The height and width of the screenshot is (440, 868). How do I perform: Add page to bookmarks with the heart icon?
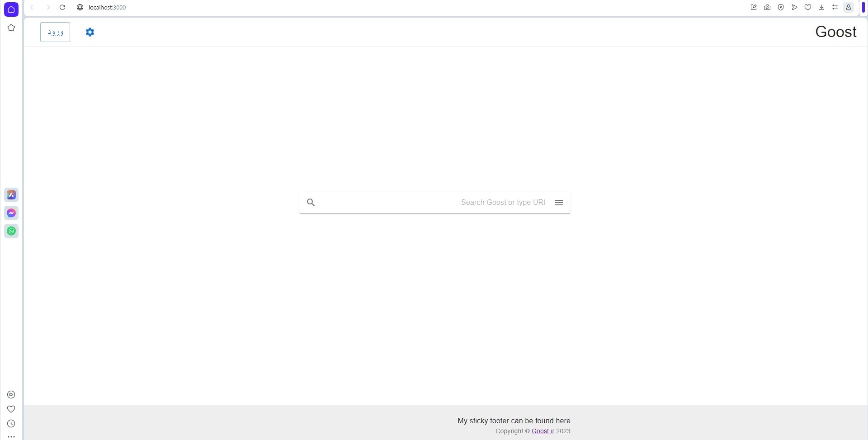coord(808,7)
